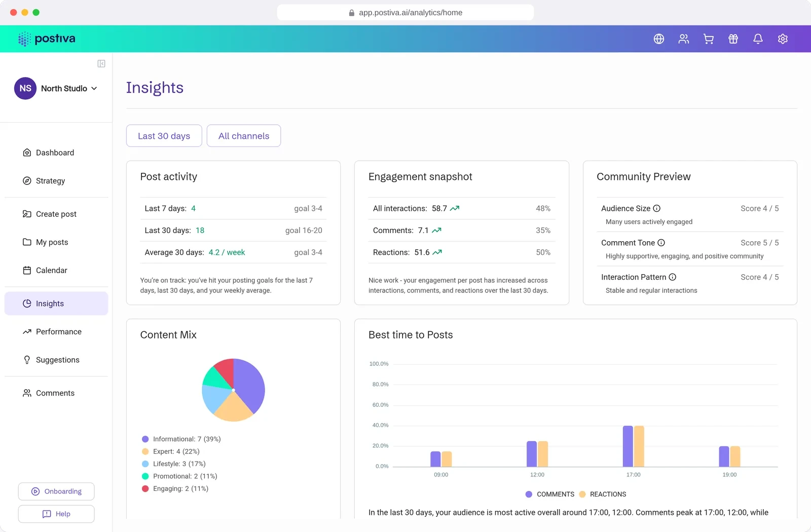811x532 pixels.
Task: Collapse the sidebar panel icon
Action: [x=101, y=63]
